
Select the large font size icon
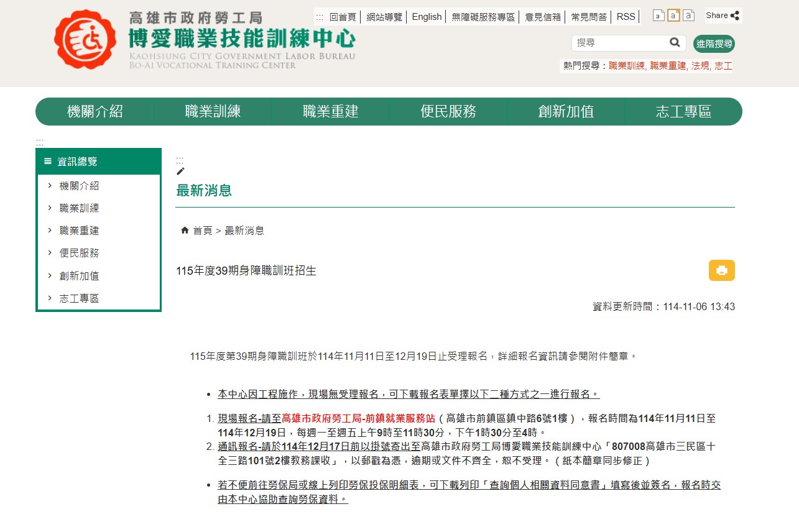(688, 16)
